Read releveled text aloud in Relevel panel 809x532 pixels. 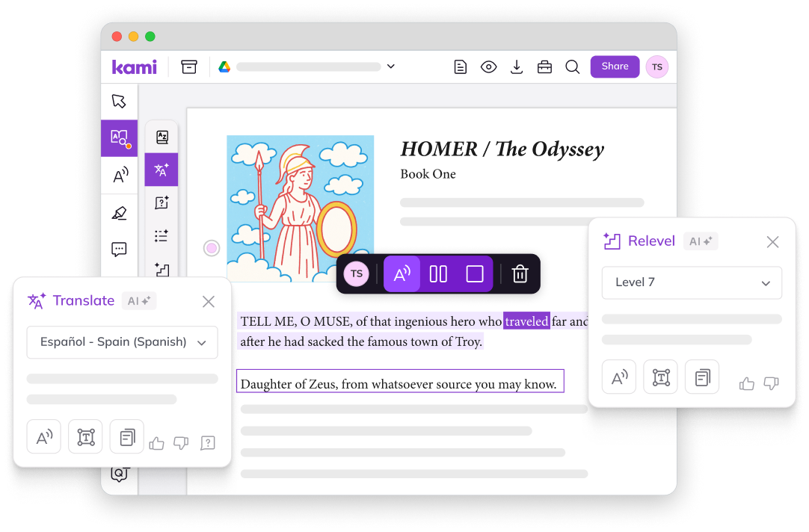click(x=619, y=377)
